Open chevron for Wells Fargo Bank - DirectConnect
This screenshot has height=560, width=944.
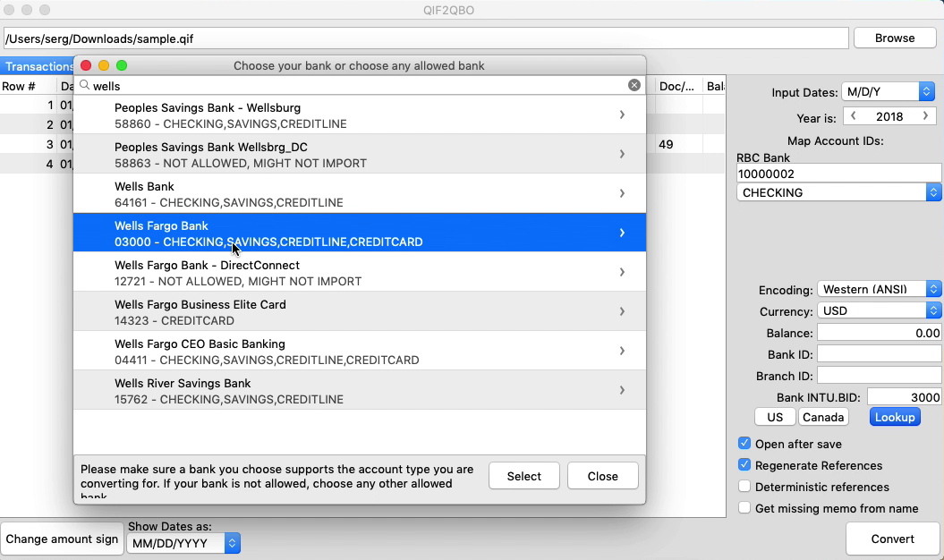[622, 272]
